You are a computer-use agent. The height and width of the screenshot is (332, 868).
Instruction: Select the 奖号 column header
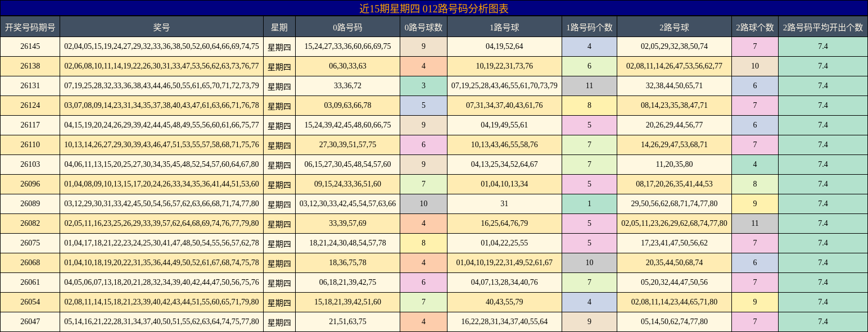[x=161, y=27]
